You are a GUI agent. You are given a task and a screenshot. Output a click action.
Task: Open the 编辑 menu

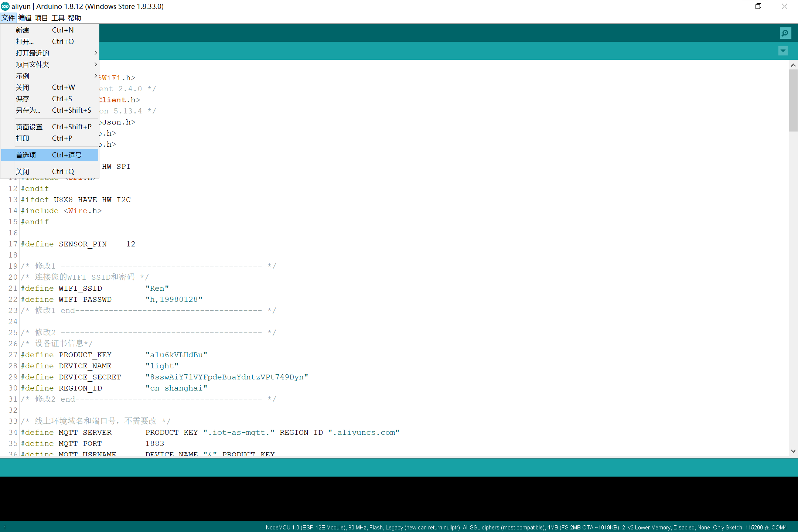[x=25, y=18]
